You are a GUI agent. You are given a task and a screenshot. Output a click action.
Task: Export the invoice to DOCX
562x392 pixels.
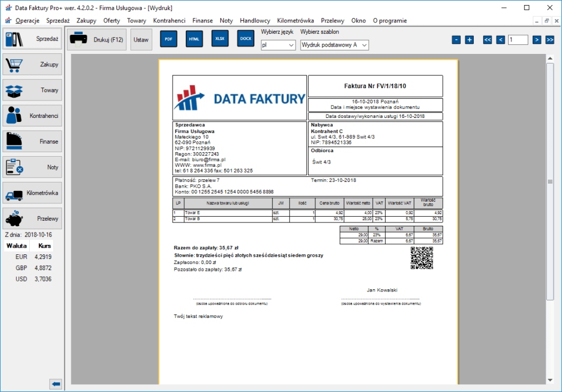click(246, 39)
